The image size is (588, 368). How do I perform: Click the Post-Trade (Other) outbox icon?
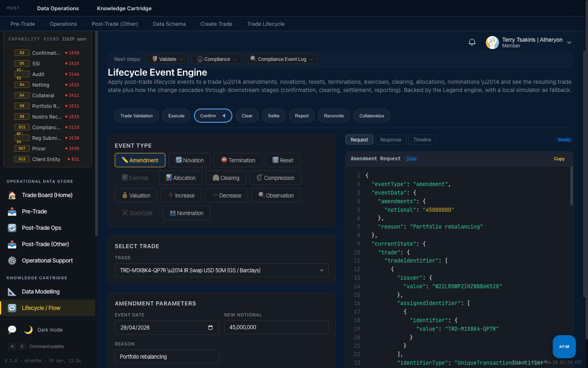pyautogui.click(x=12, y=244)
